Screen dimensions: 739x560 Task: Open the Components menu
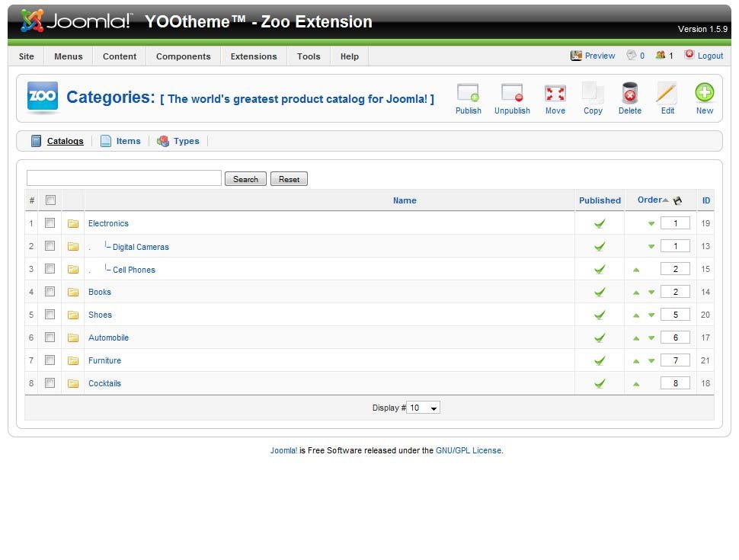click(184, 56)
